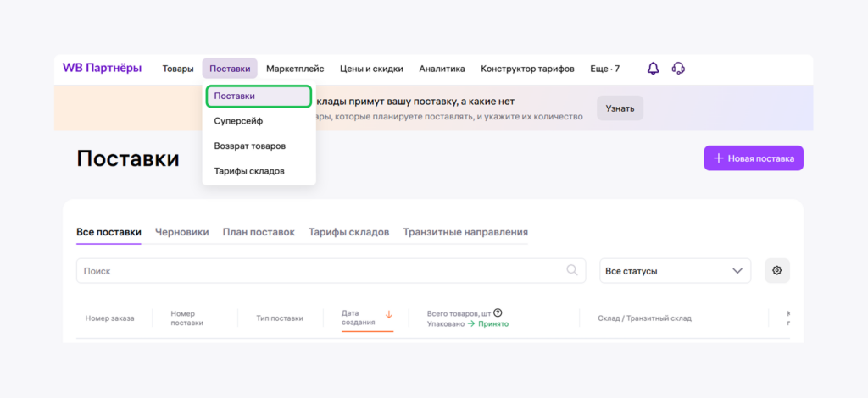The height and width of the screenshot is (398, 868).
Task: Open the Поставки top menu
Action: [230, 69]
